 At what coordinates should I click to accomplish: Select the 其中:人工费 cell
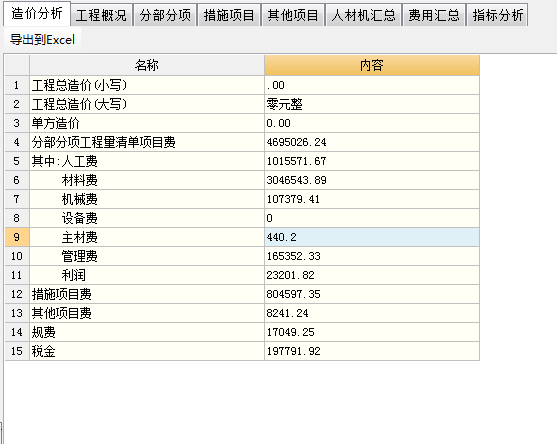(147, 161)
